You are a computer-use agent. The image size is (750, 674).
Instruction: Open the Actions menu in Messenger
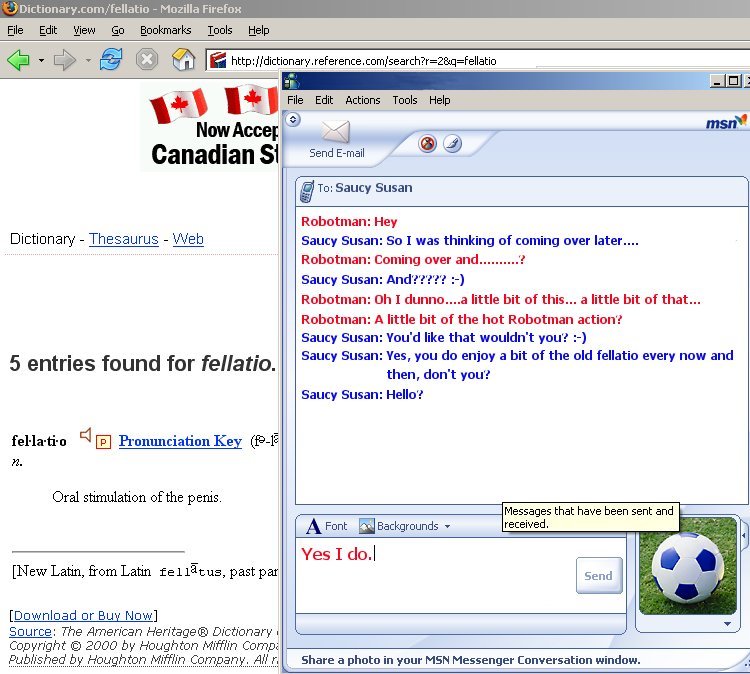[x=362, y=100]
